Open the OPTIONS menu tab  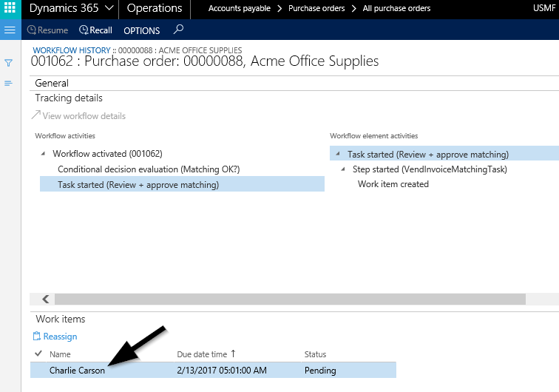[x=141, y=30]
